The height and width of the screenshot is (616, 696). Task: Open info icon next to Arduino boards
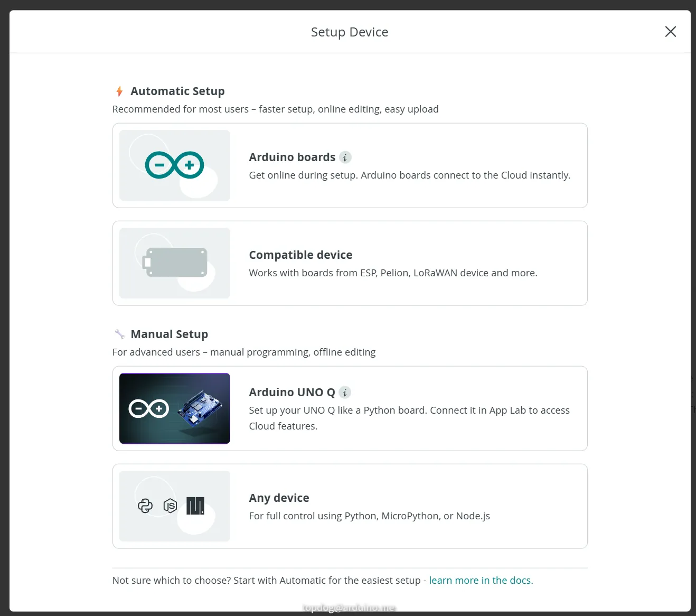click(345, 157)
